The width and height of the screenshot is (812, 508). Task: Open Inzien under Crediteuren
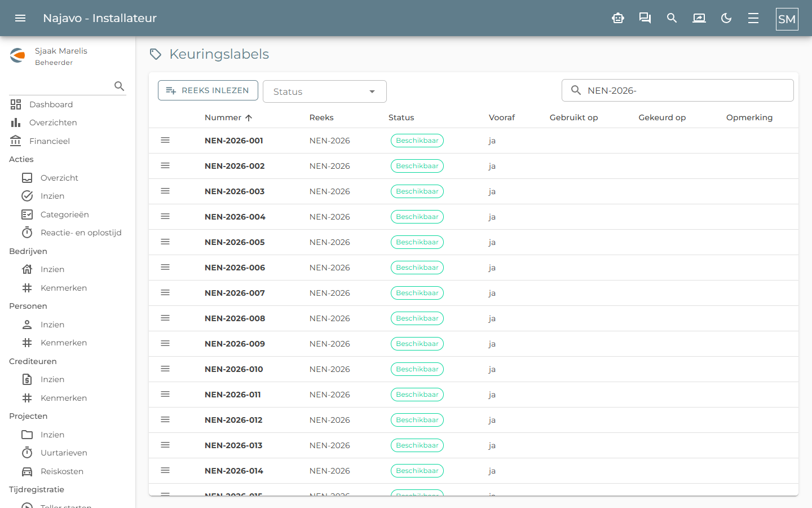(52, 379)
